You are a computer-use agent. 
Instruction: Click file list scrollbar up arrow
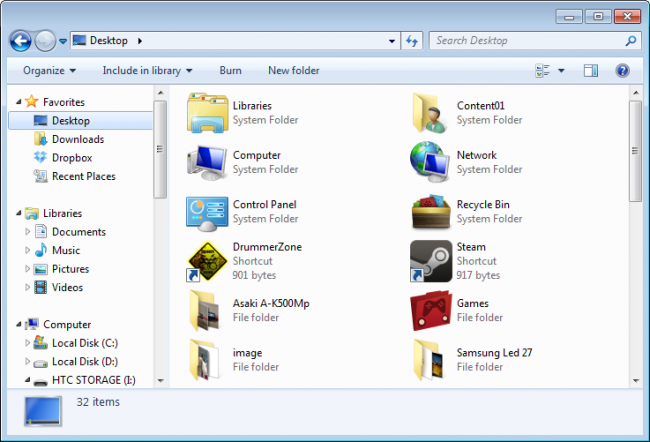635,93
